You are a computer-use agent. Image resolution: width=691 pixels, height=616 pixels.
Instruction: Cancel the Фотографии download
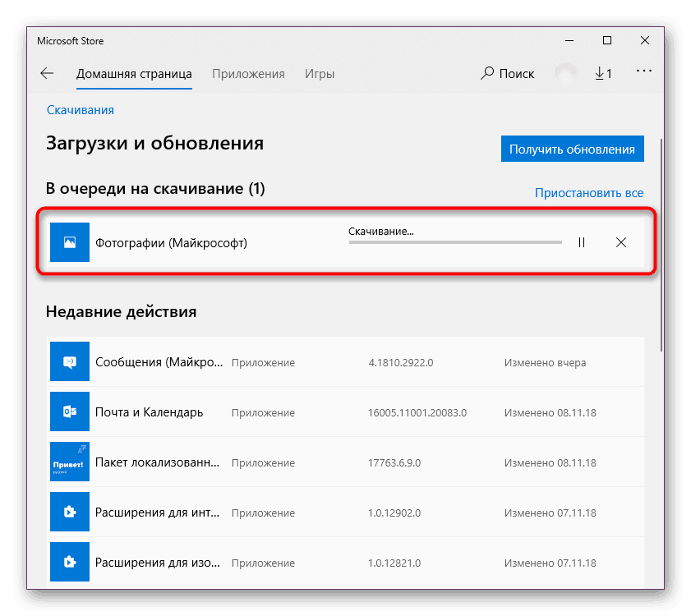[x=621, y=242]
